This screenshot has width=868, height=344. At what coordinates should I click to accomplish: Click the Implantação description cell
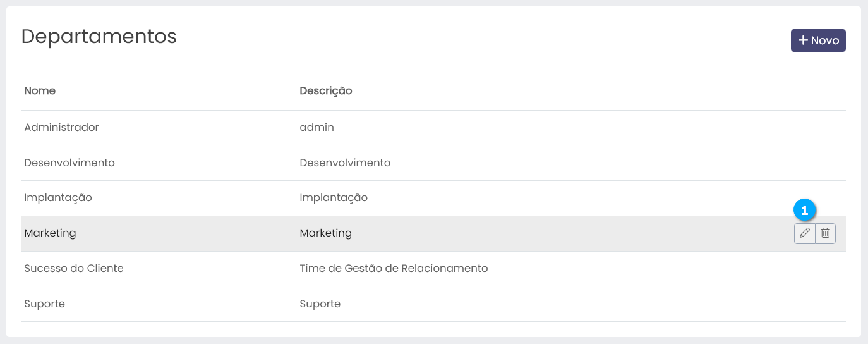pos(334,197)
